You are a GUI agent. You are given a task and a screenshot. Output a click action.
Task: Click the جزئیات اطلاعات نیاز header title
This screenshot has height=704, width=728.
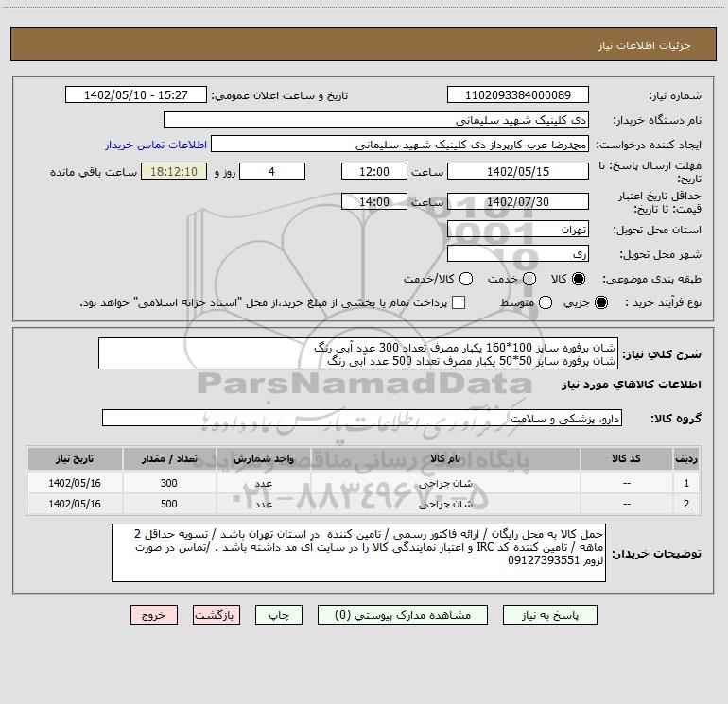tap(645, 45)
